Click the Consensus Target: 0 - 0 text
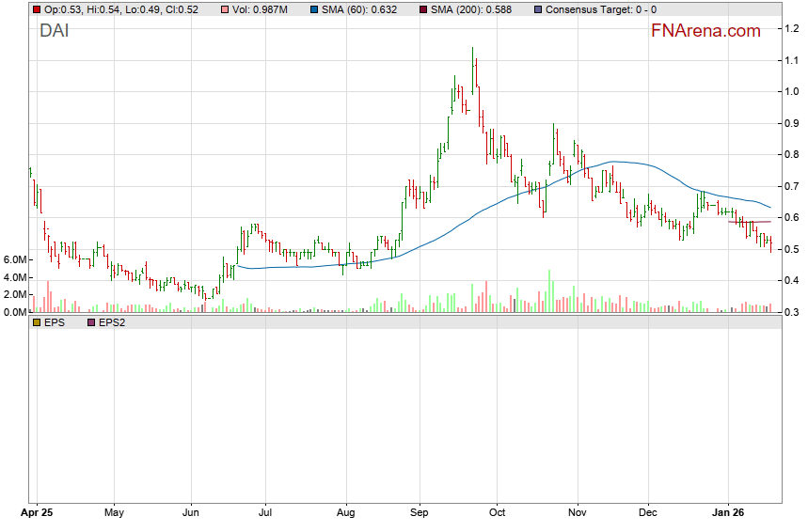808x532 pixels. pos(601,9)
